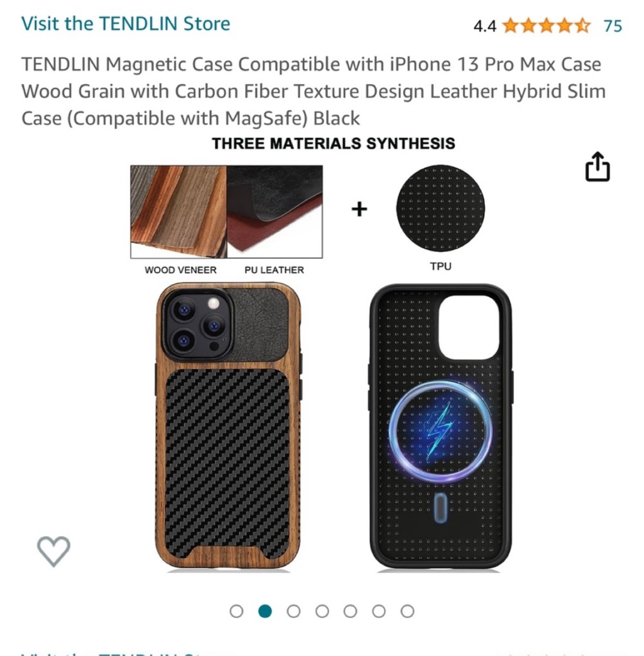The image size is (644, 656).
Task: Add item to wishlist with heart icon
Action: 54,551
